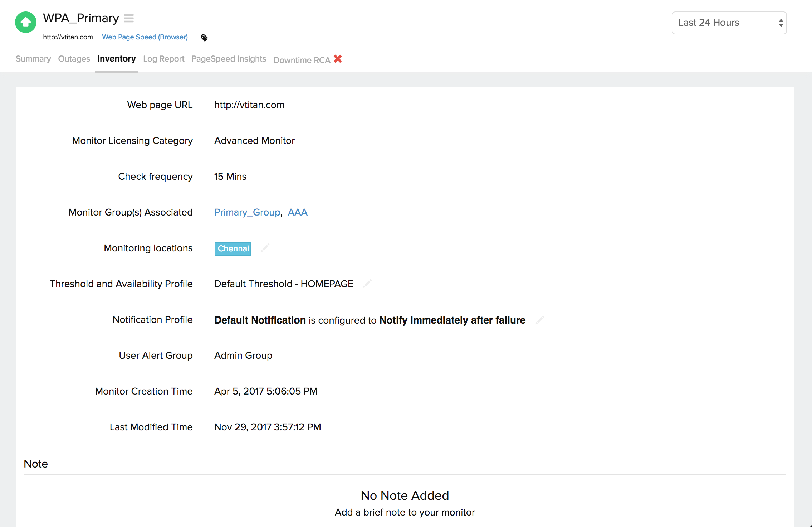This screenshot has height=527, width=812.
Task: Click the AAA monitor group link
Action: 298,212
